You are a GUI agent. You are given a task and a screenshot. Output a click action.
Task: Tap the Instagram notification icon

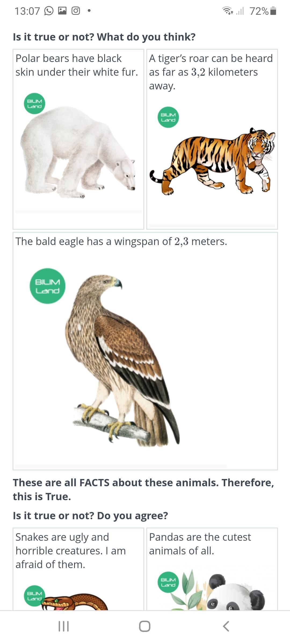[76, 11]
